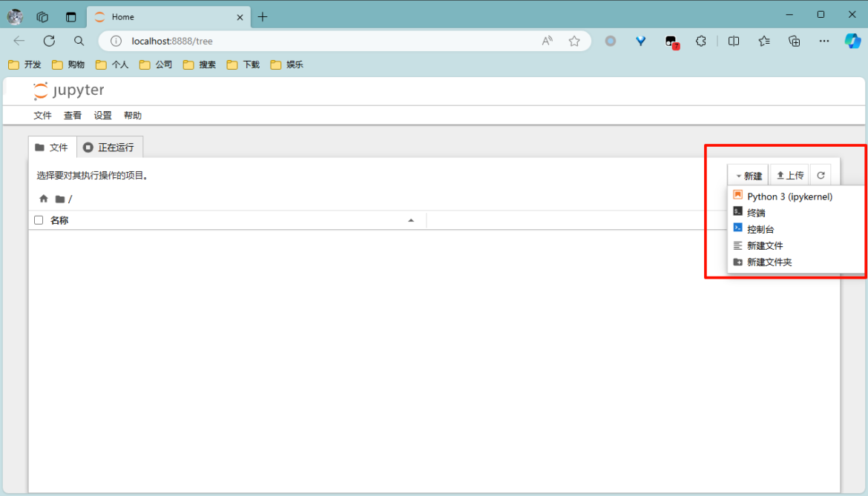Select 新建文件夹 to create a folder
The width and height of the screenshot is (868, 496).
coord(770,262)
